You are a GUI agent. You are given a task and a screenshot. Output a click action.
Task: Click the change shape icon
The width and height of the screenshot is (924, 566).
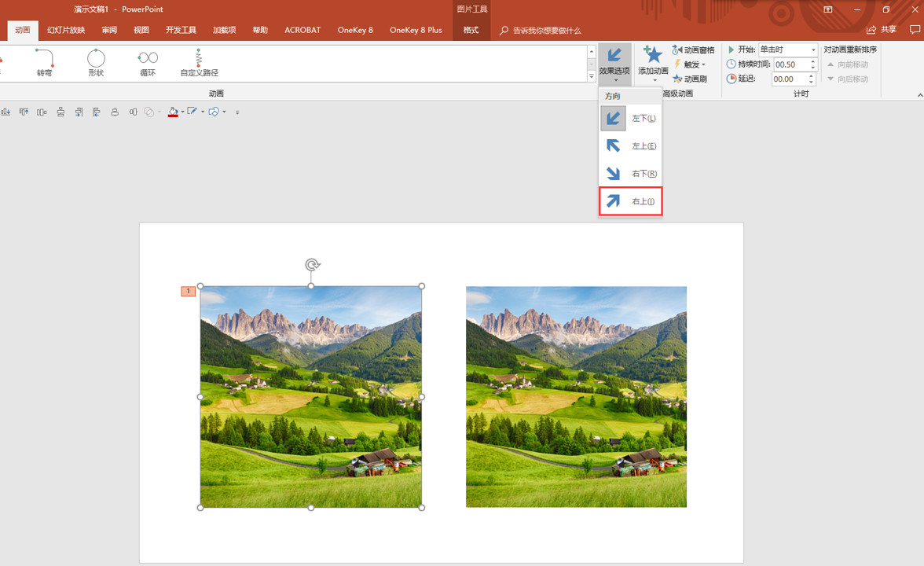coord(214,112)
